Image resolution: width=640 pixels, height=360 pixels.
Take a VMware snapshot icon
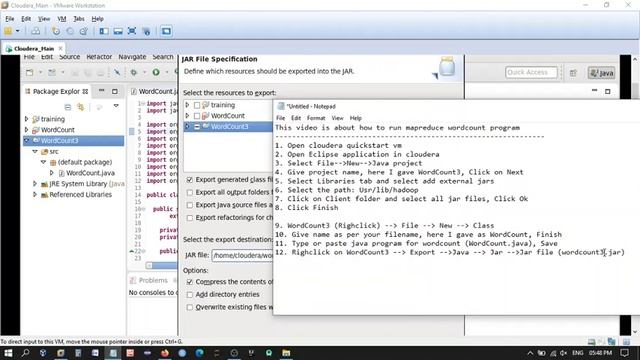point(56,31)
